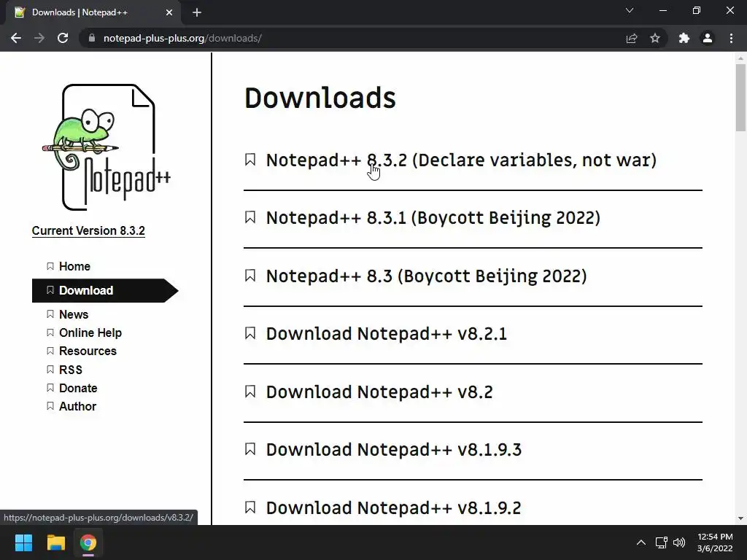Image resolution: width=747 pixels, height=560 pixels.
Task: Open a new tab with plus button
Action: tap(197, 12)
